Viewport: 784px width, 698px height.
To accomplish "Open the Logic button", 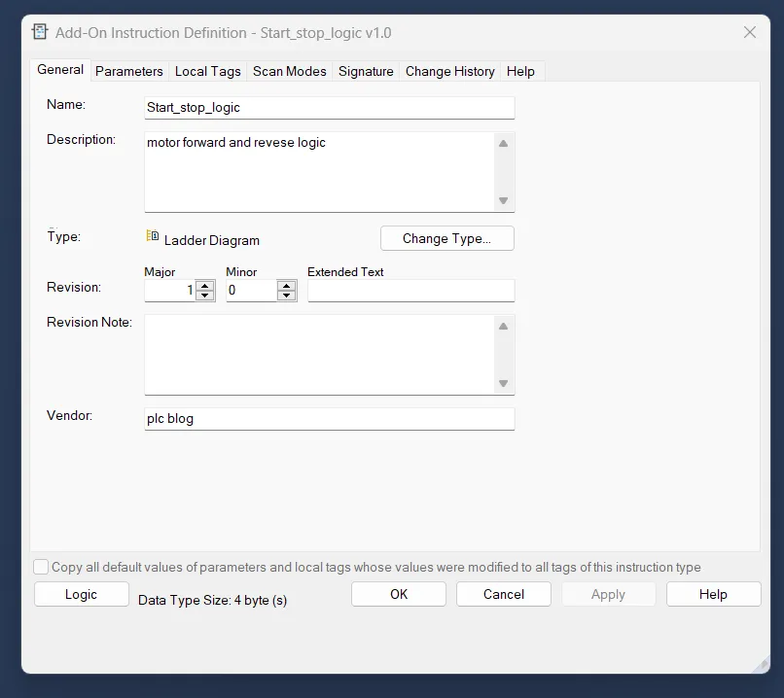I will (x=82, y=594).
